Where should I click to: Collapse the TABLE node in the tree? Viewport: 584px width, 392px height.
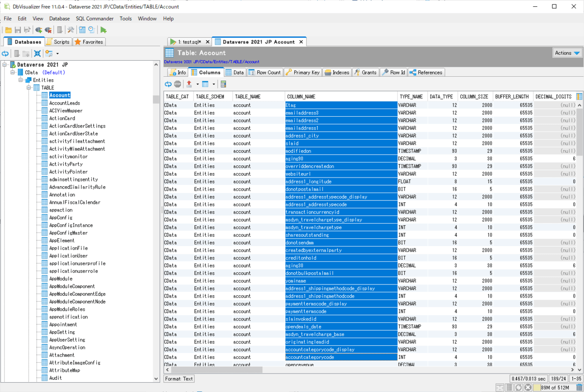click(x=29, y=88)
